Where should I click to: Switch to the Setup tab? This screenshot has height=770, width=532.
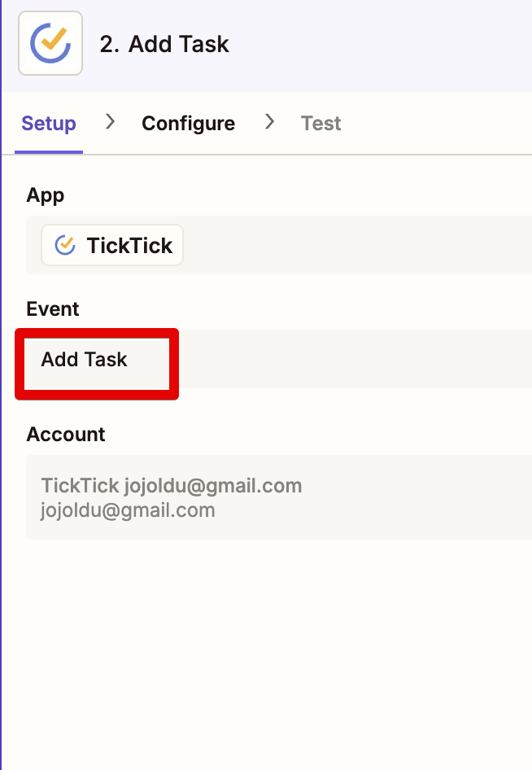49,123
